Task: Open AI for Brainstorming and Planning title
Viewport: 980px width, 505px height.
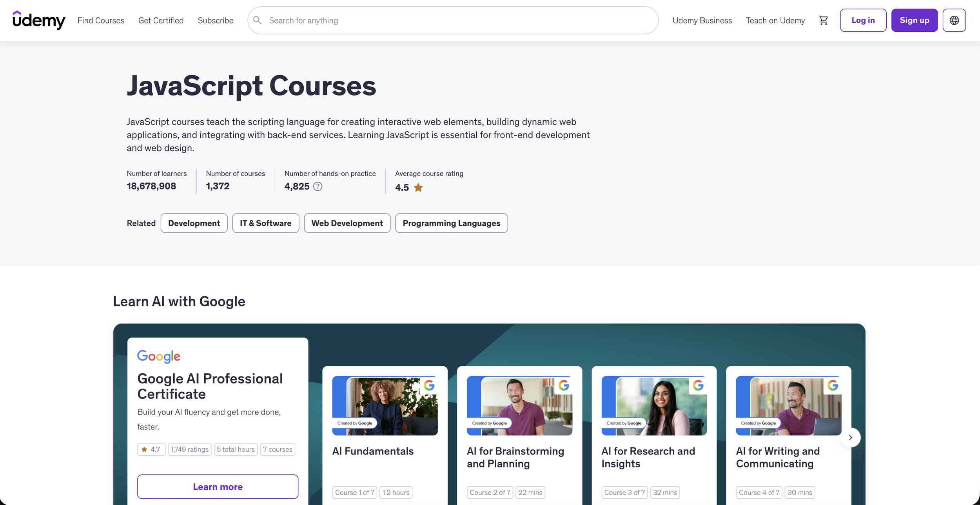Action: 515,458
